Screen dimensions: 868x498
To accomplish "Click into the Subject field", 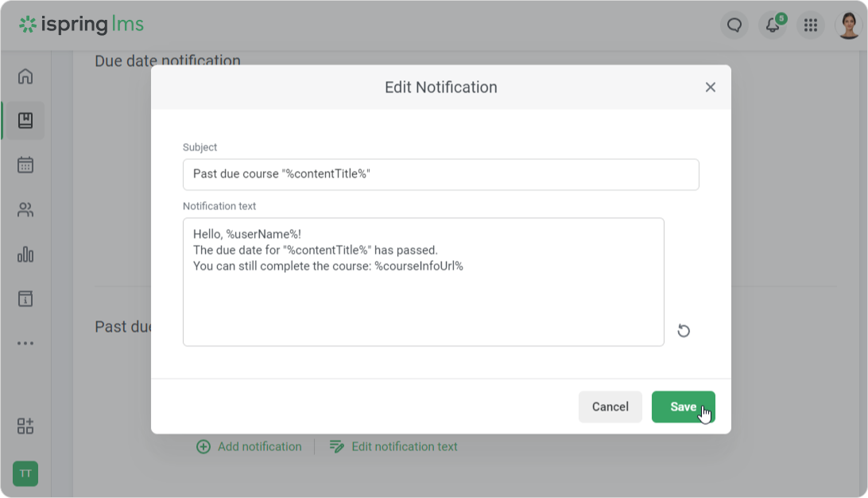I will tap(440, 174).
